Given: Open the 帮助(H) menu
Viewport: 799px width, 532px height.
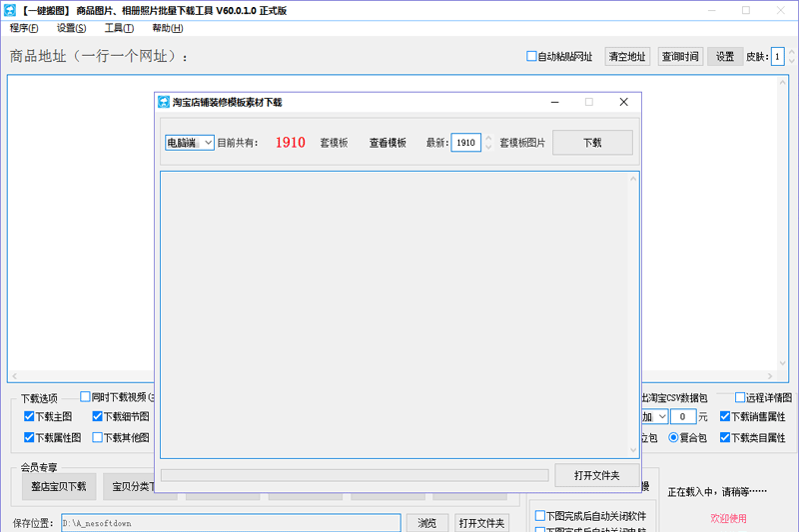Looking at the screenshot, I should tap(168, 28).
